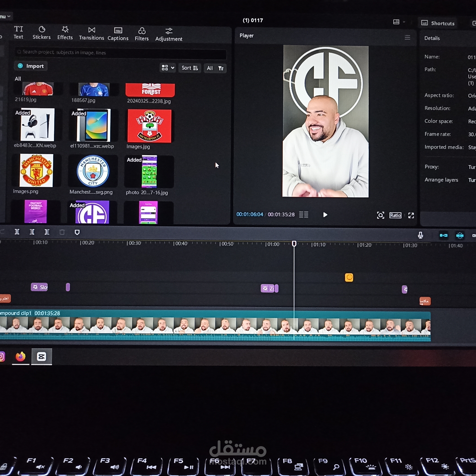The image size is (476, 476).
Task: Open the Player panel menu icon
Action: point(407,37)
